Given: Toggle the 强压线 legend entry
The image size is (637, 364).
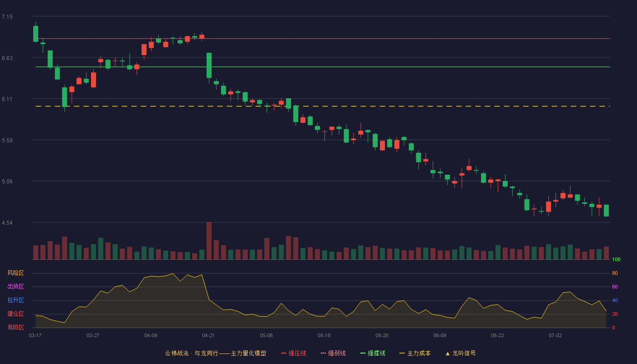Looking at the screenshot, I should (x=293, y=353).
